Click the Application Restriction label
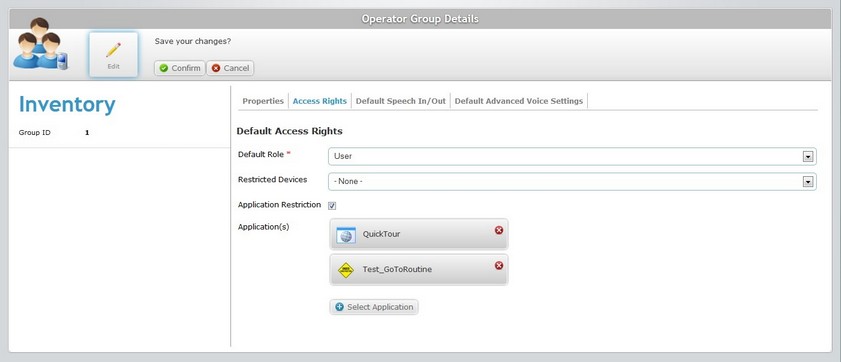841x362 pixels. (x=279, y=205)
